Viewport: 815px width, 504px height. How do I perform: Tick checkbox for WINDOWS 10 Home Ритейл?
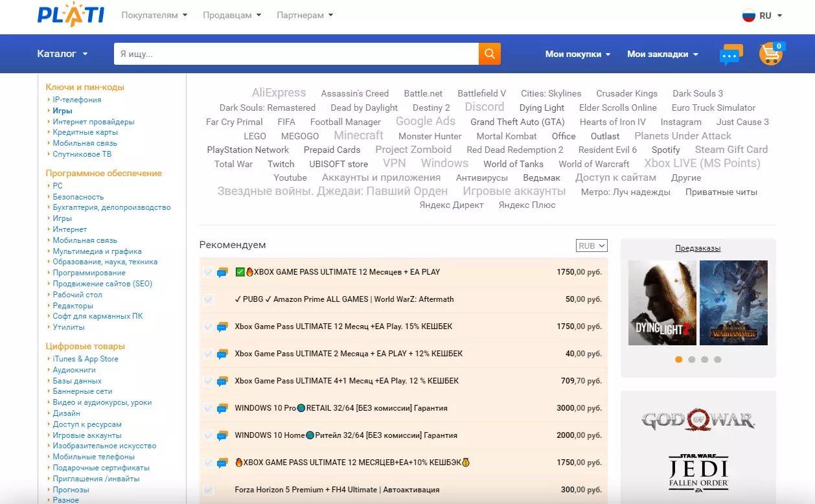click(208, 435)
